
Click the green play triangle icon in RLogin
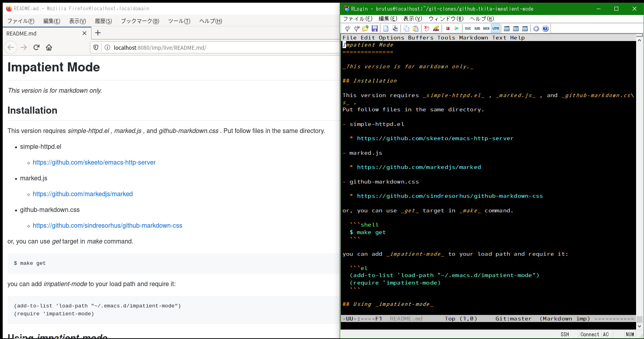pyautogui.click(x=457, y=28)
